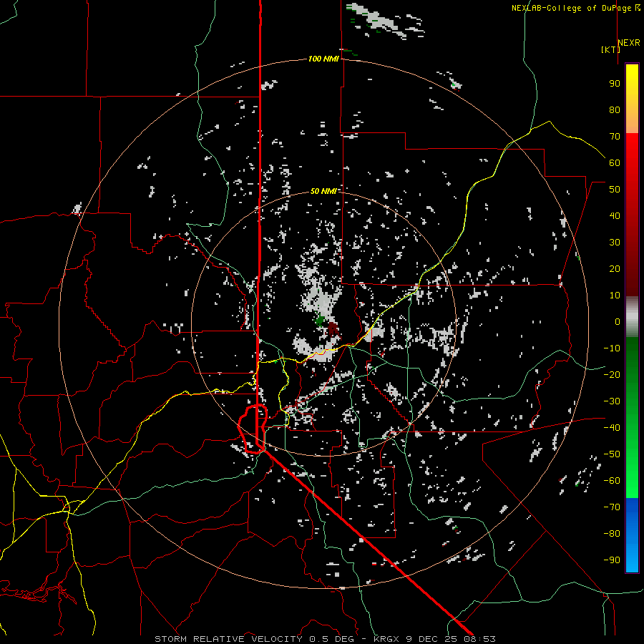Viewport: 644px width, 644px height.
Task: Click the positive 40 scale value
Action: coord(615,216)
